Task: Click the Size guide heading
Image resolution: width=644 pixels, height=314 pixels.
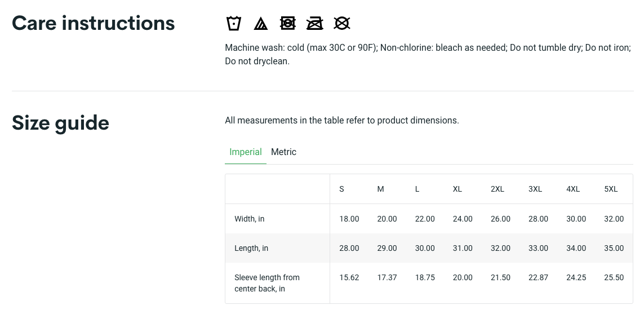Action: point(60,123)
